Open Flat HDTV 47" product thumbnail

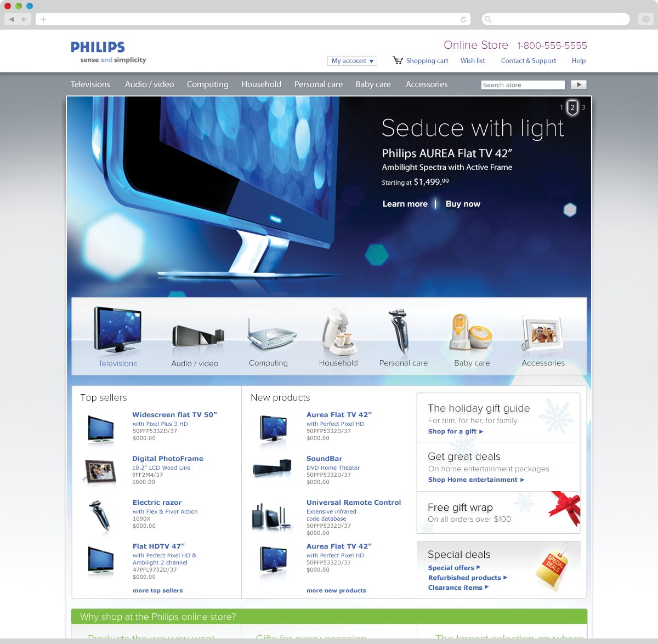(x=101, y=560)
